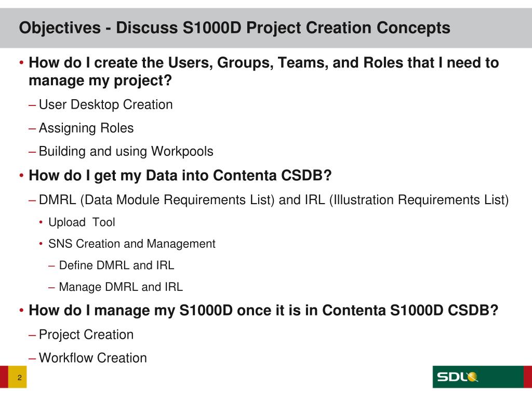
Task: Click the red strip beside the slide number
Action: [4, 378]
